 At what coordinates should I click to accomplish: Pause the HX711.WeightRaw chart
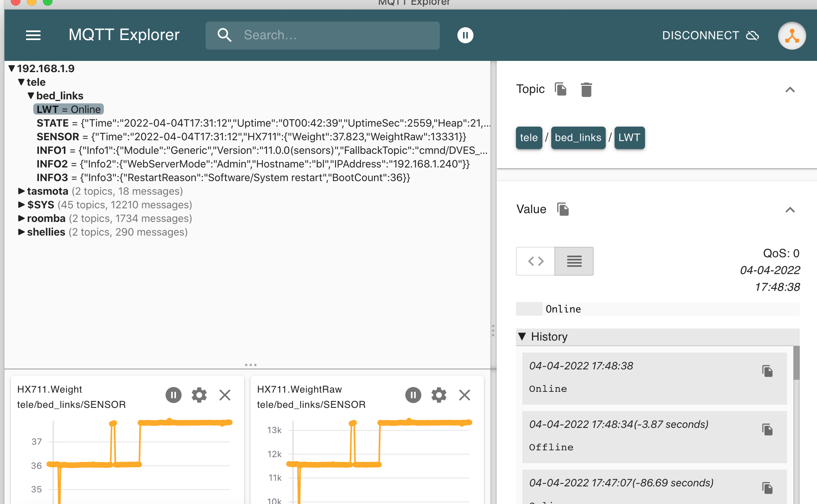(413, 395)
